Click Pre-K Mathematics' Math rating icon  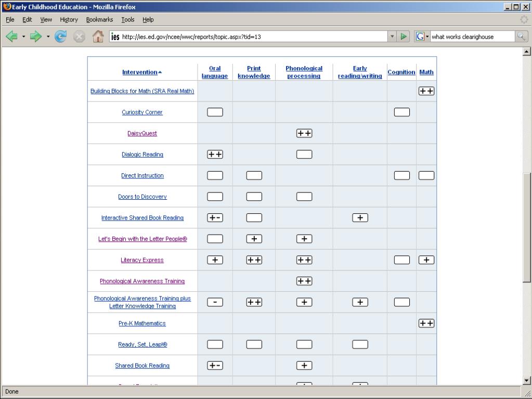click(426, 324)
